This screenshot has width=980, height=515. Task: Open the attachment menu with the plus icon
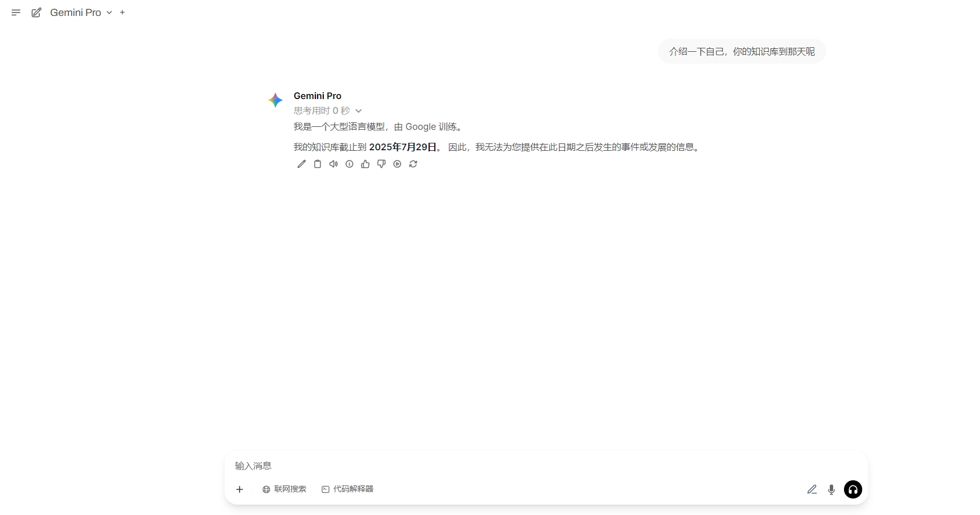[x=240, y=489]
